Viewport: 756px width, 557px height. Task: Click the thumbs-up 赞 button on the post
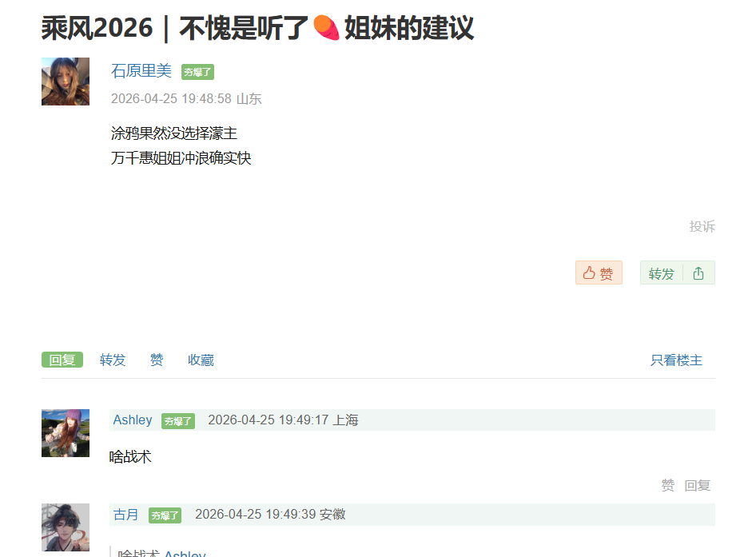pyautogui.click(x=599, y=273)
